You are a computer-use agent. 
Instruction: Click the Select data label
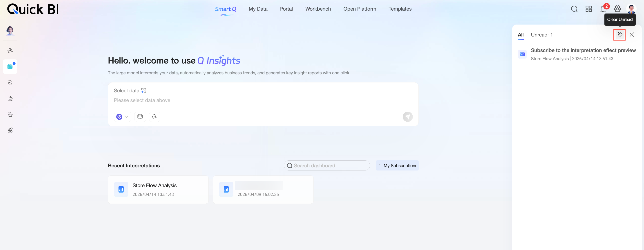click(127, 91)
